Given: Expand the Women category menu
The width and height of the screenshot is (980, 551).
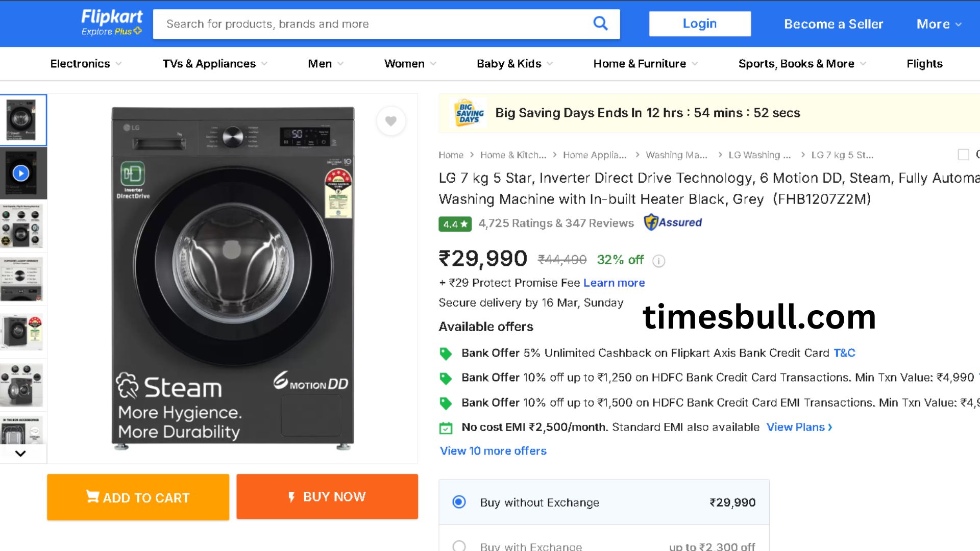Looking at the screenshot, I should (x=410, y=64).
